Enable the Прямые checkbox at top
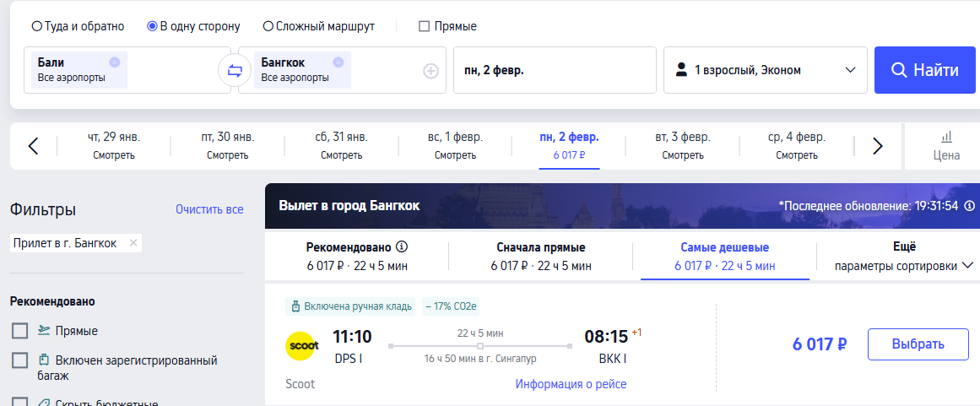 pyautogui.click(x=424, y=26)
